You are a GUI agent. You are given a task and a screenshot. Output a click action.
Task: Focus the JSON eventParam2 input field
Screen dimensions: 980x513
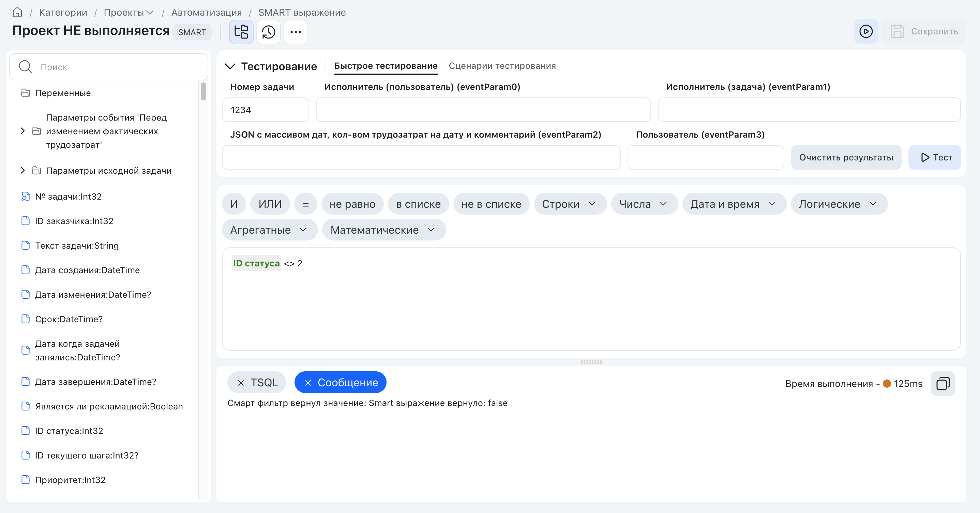tap(421, 157)
